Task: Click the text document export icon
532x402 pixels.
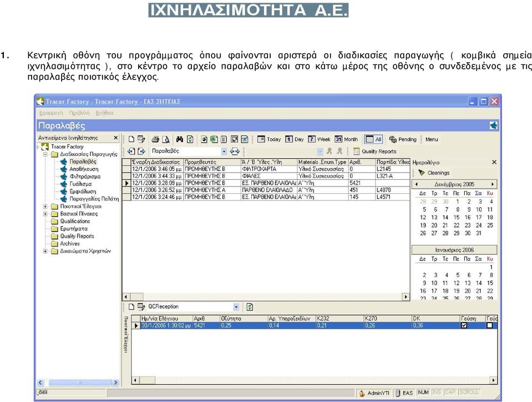Action: pyautogui.click(x=224, y=139)
